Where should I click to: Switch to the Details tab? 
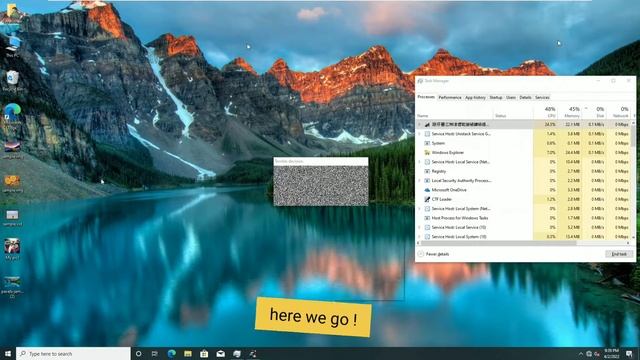525,97
